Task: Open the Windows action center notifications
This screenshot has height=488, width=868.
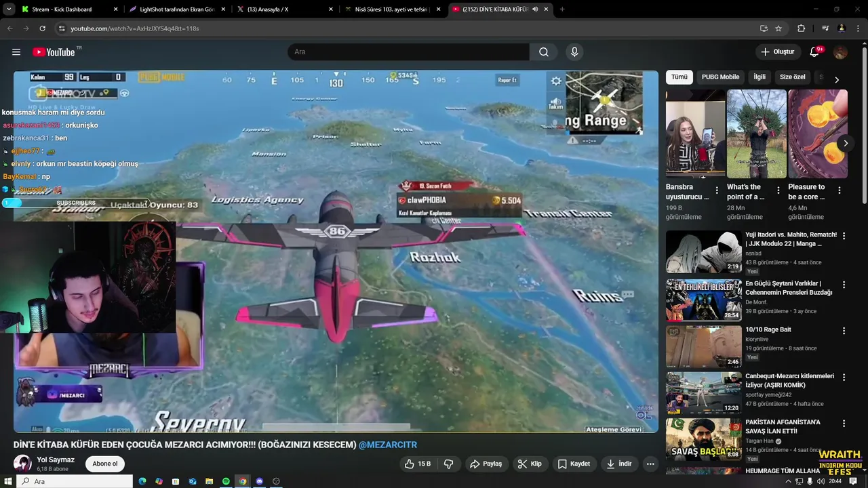Action: point(854,481)
